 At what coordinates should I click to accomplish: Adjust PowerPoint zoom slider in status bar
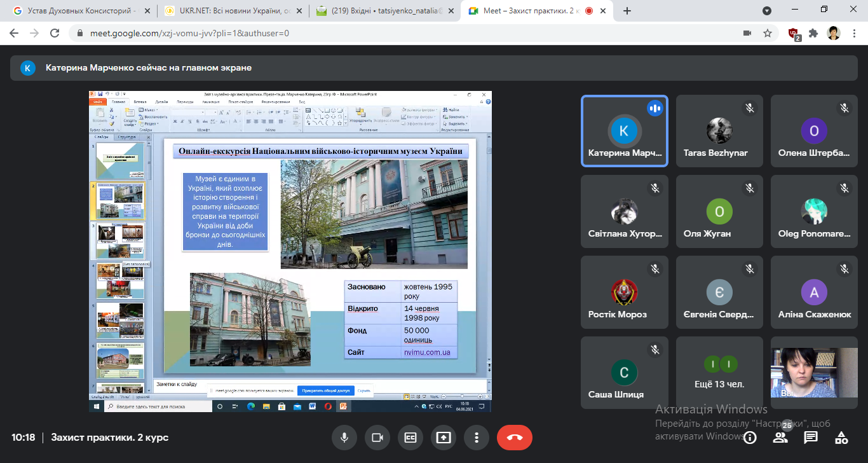coord(461,396)
